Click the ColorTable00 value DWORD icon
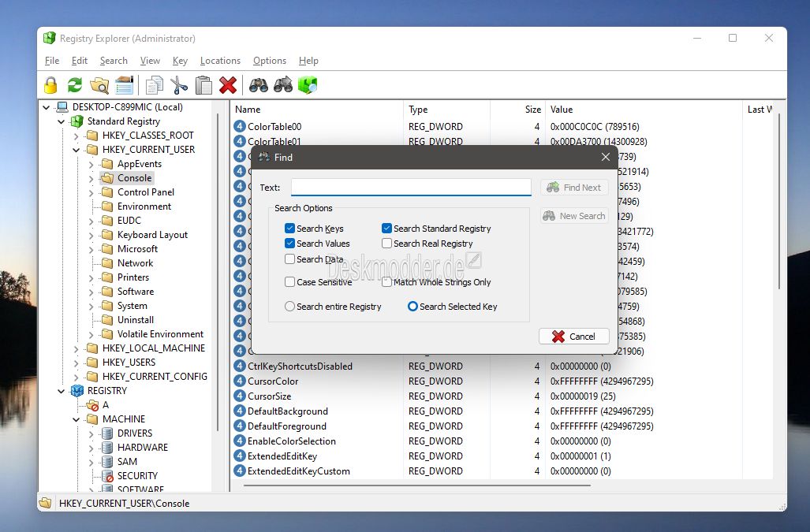 [240, 126]
